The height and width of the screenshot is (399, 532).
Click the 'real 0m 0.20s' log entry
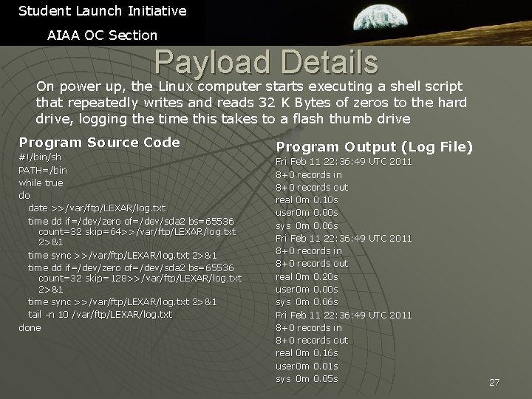pos(307,277)
